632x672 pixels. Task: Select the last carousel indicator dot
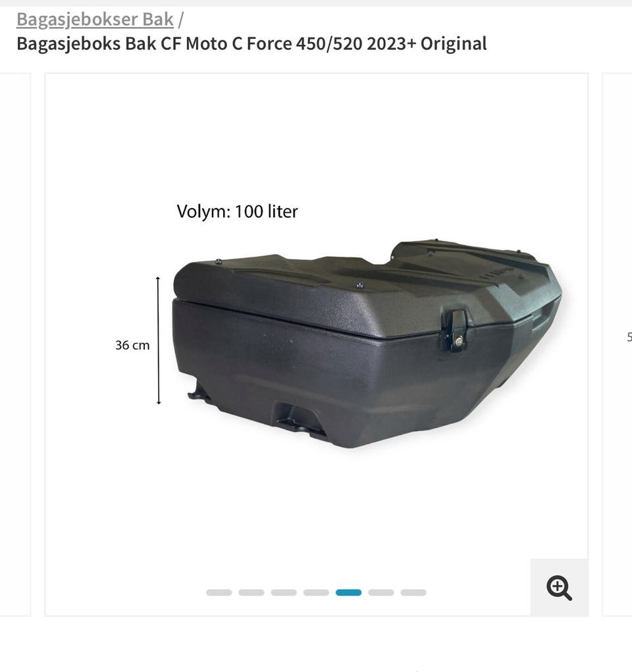(413, 592)
